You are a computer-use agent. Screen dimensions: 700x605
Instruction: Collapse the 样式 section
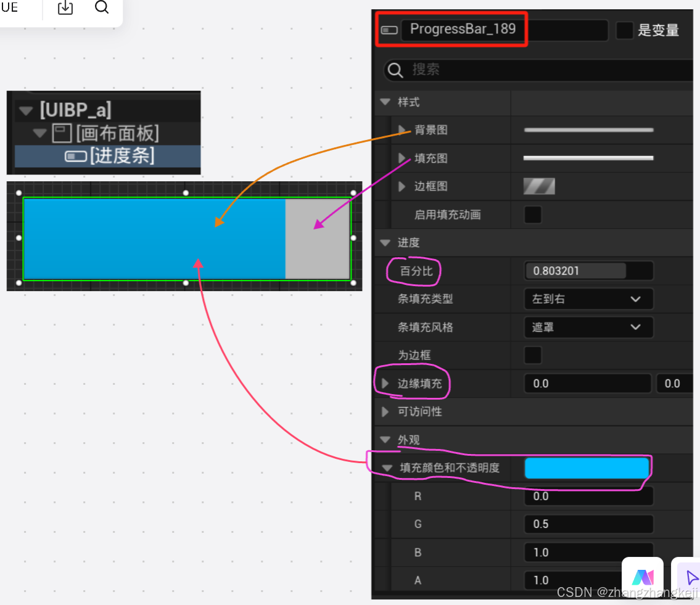(385, 102)
